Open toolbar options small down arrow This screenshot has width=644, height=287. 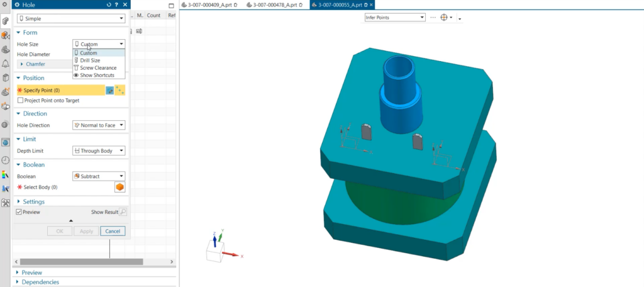(460, 19)
